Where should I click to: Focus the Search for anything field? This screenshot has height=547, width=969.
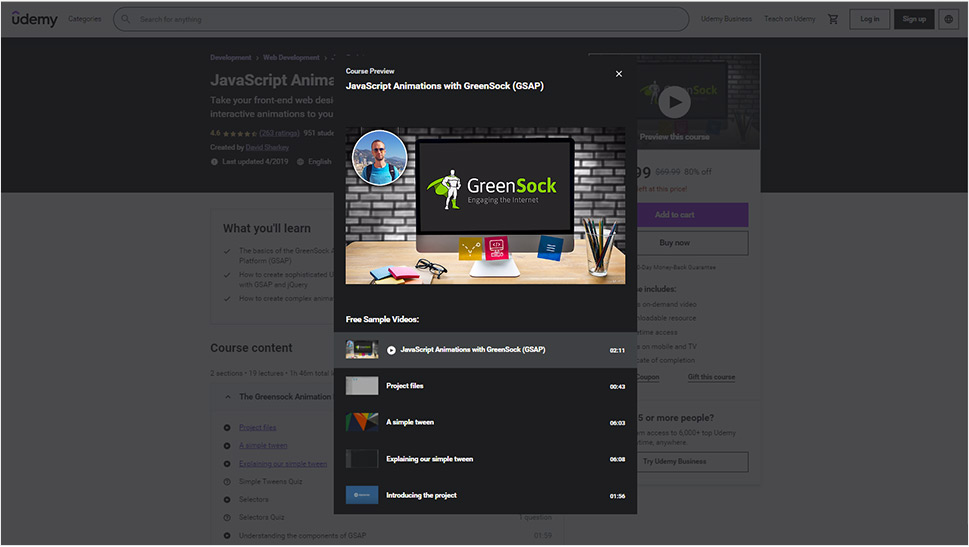[401, 19]
